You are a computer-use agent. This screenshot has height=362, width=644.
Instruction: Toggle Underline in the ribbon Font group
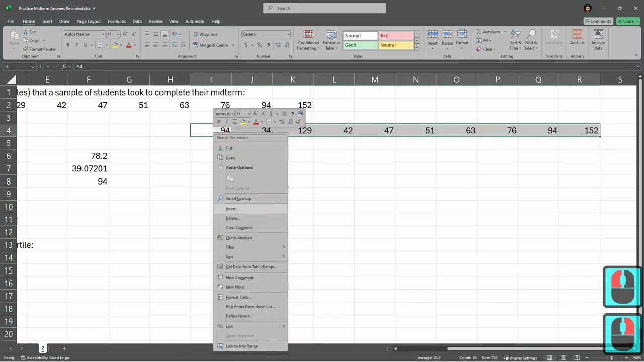tap(85, 45)
